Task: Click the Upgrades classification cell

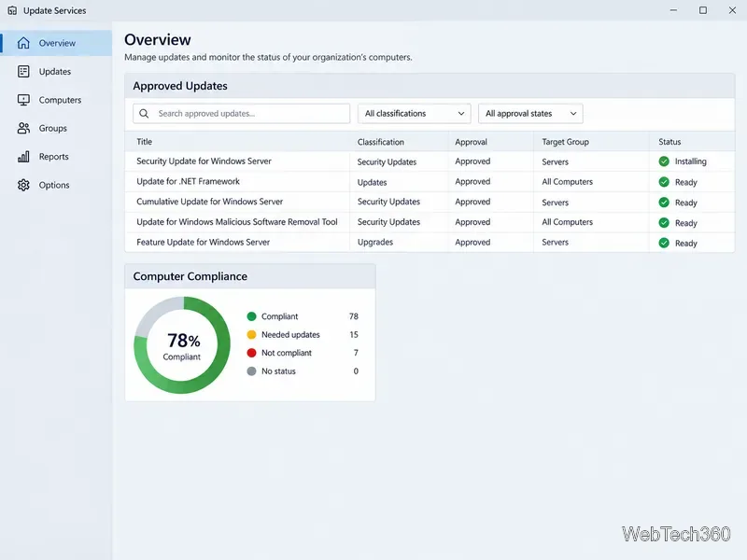Action: tap(375, 242)
